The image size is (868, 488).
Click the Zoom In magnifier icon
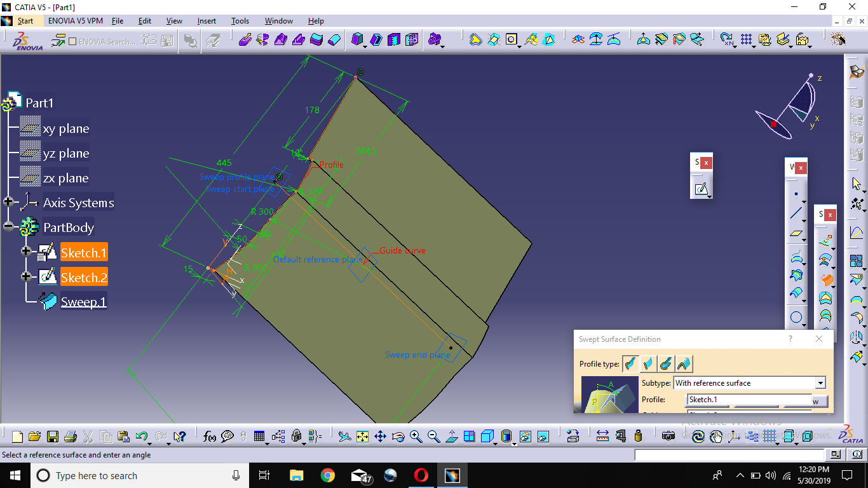tap(416, 437)
